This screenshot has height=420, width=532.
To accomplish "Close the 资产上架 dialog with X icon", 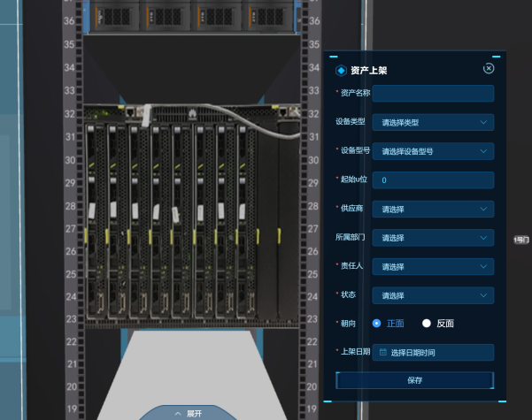I will tap(489, 69).
